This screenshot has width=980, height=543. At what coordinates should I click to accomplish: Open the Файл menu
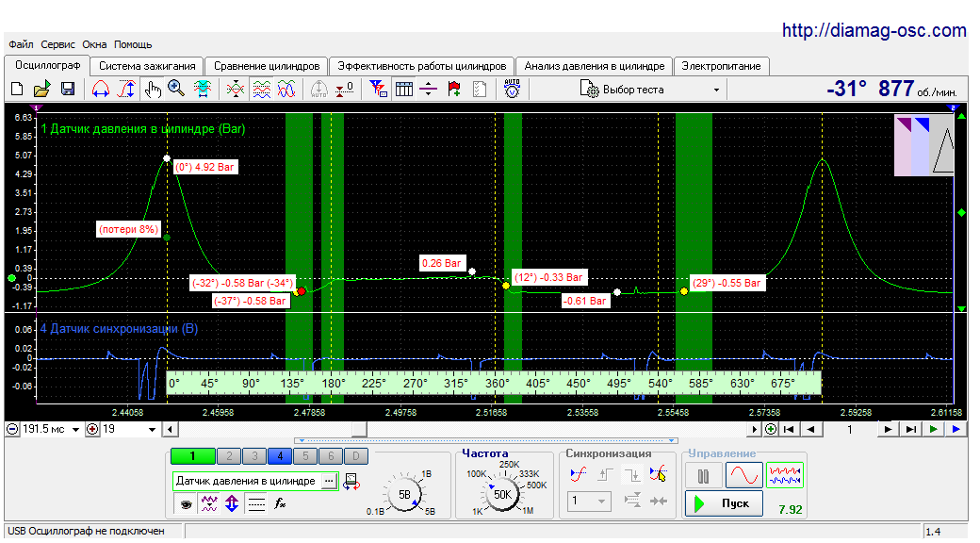pos(21,44)
